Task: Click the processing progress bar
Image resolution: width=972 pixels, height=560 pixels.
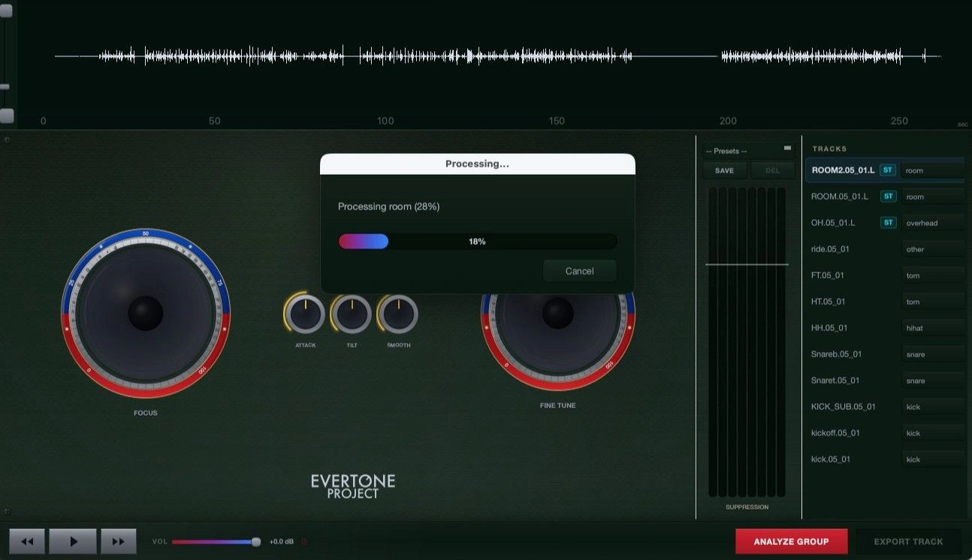Action: [x=477, y=241]
